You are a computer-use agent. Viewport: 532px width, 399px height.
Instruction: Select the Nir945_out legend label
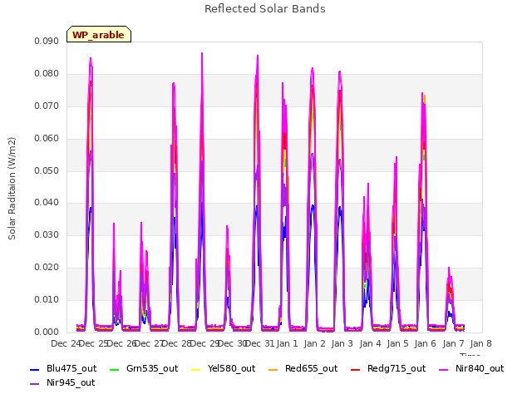click(71, 382)
